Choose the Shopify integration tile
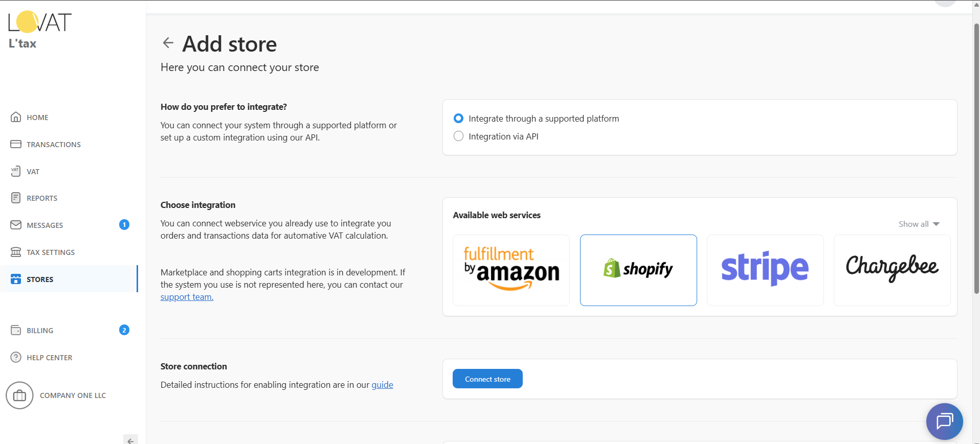Screen dimensions: 980x444 (x=638, y=270)
